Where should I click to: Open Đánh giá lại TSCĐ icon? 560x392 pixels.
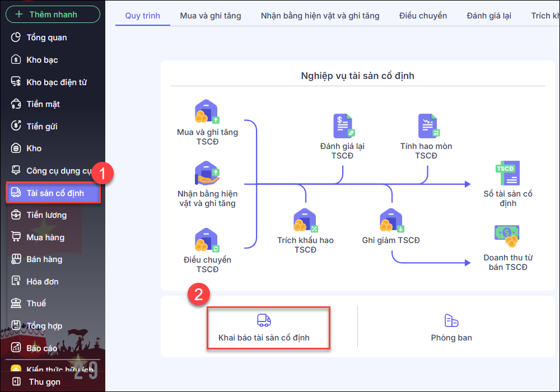point(342,126)
